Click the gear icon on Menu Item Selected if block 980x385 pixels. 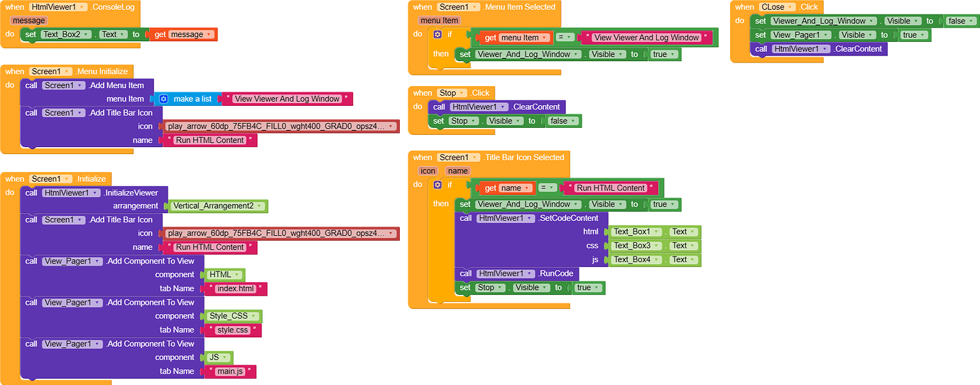pyautogui.click(x=437, y=34)
